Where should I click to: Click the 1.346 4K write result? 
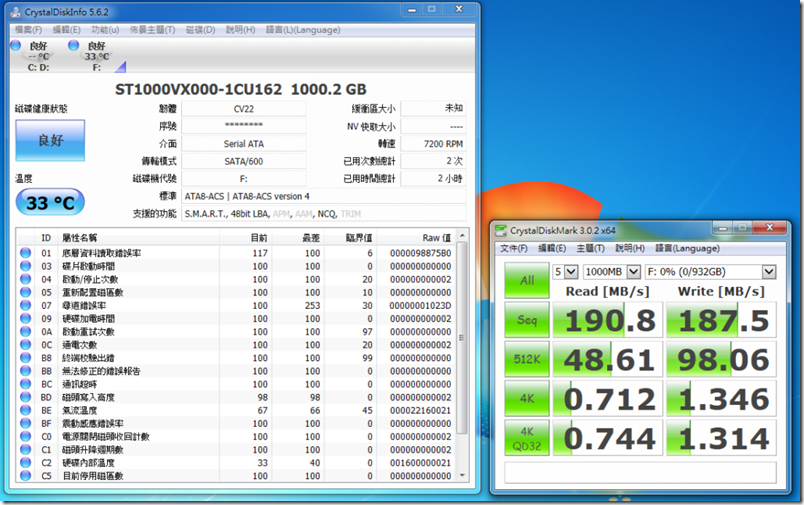click(721, 398)
